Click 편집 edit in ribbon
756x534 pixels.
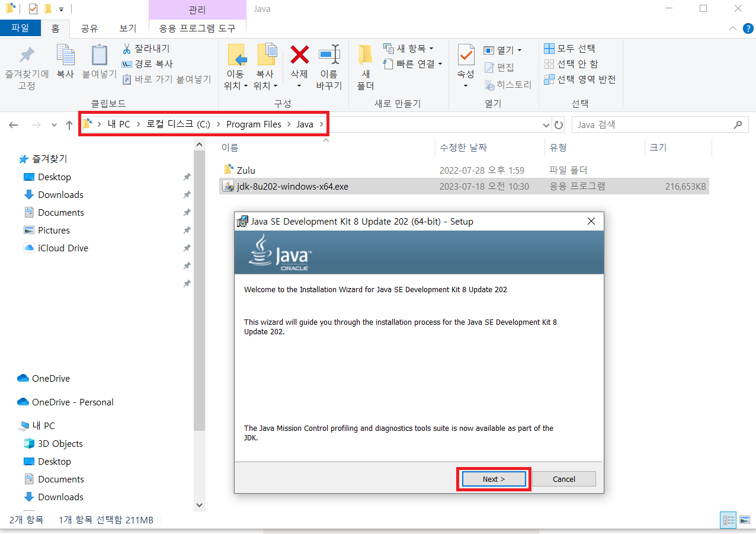[499, 68]
